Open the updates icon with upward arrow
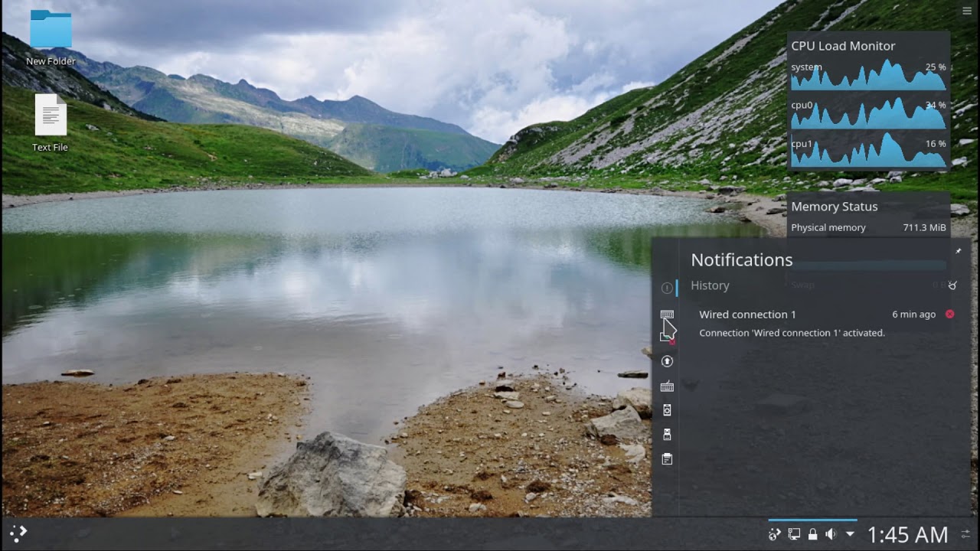980x551 pixels. pyautogui.click(x=667, y=361)
